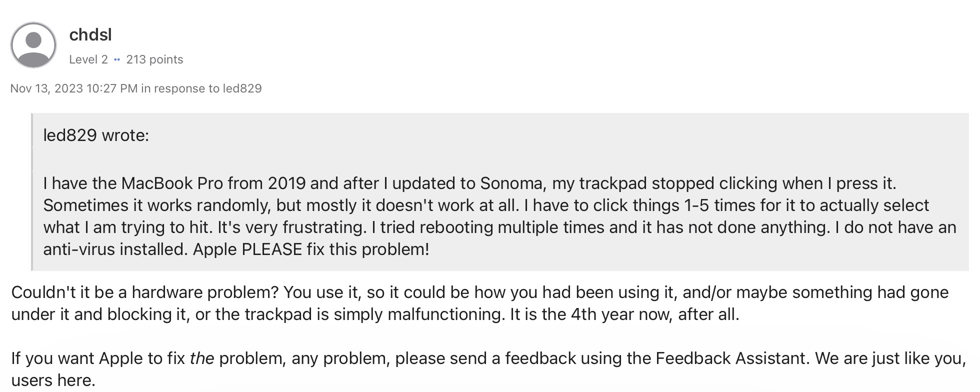Click the word 'anti-virus' in the quote
The width and height of the screenshot is (980, 392).
point(78,249)
